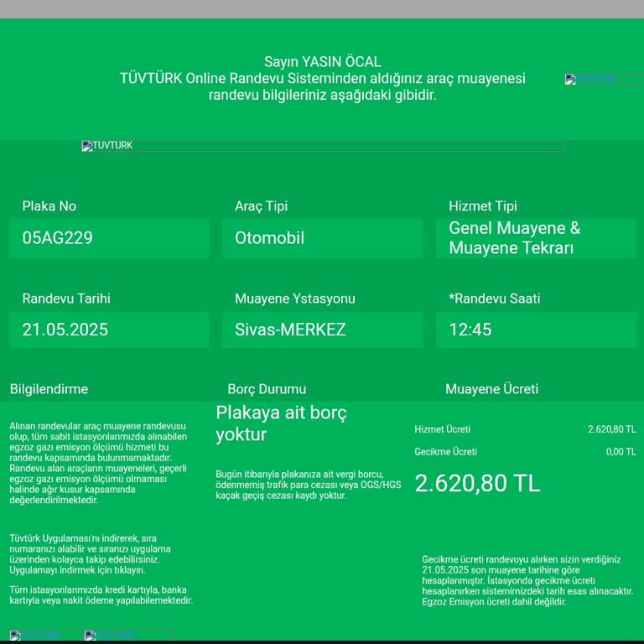Click the 'Randevu Tarihi' label
The width and height of the screenshot is (644, 644).
pos(66,299)
